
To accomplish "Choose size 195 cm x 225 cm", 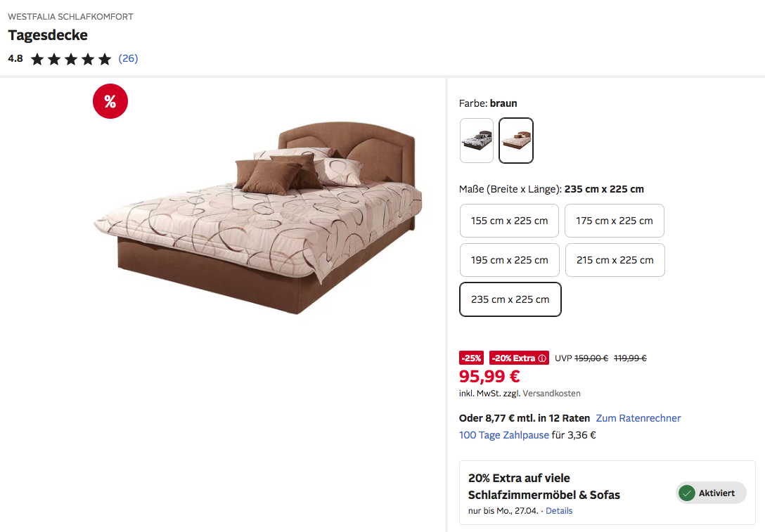I will click(509, 260).
